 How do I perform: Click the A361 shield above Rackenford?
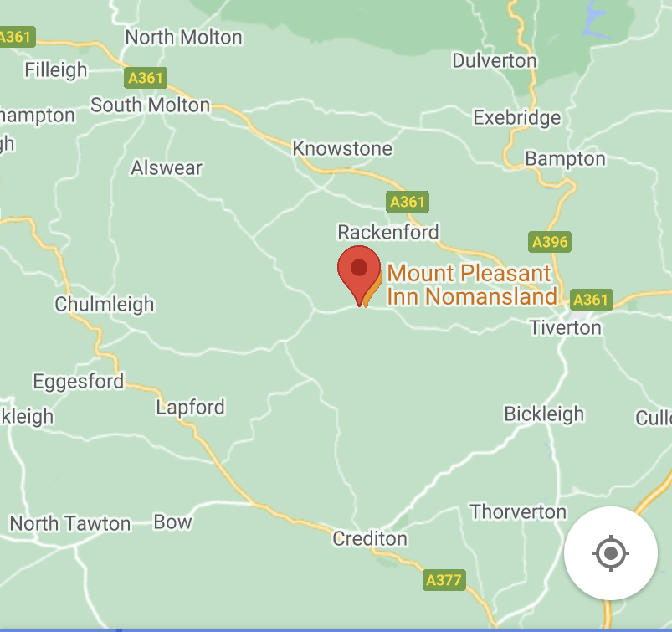(408, 202)
